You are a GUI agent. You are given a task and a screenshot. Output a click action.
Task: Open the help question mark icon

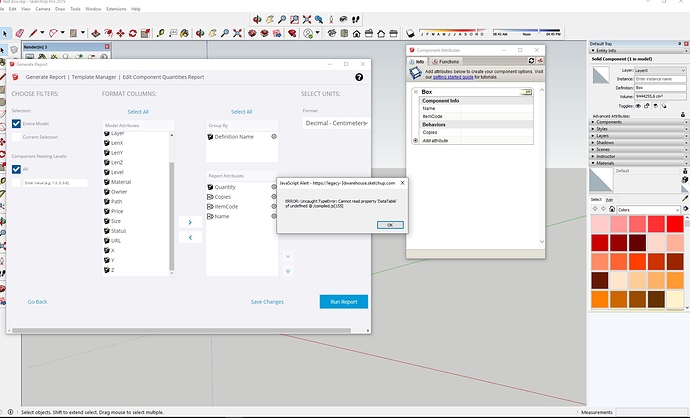[x=359, y=77]
